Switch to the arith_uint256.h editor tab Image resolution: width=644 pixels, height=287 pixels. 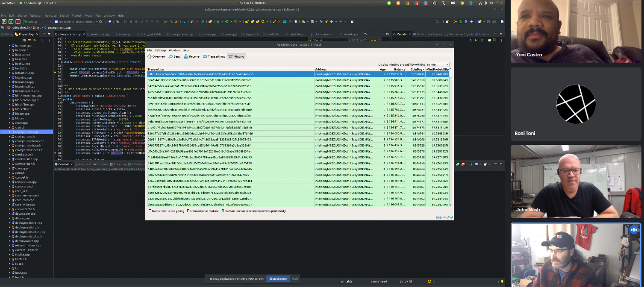(x=149, y=34)
